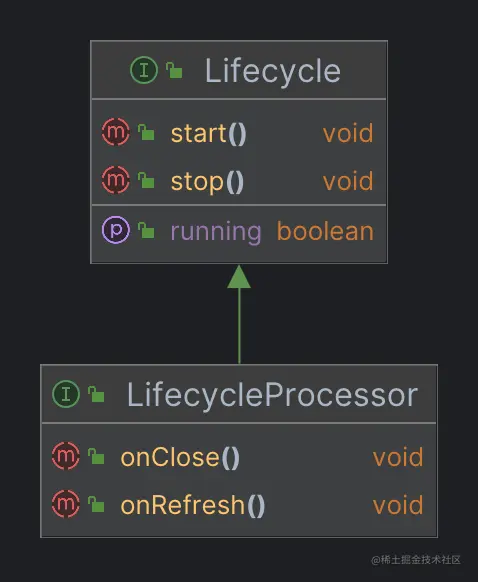Click the method icon beside onRefresh()

(x=66, y=504)
